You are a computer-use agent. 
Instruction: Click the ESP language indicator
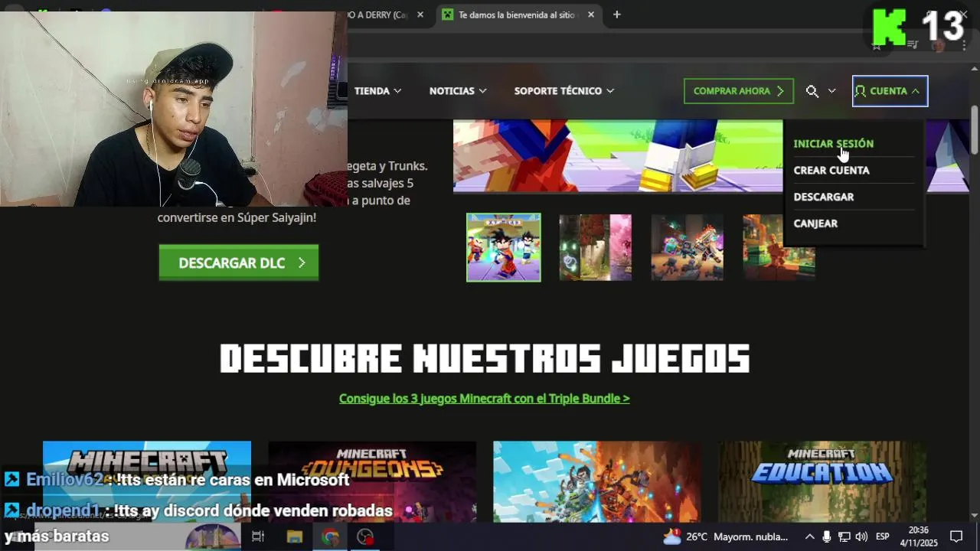[x=882, y=536]
